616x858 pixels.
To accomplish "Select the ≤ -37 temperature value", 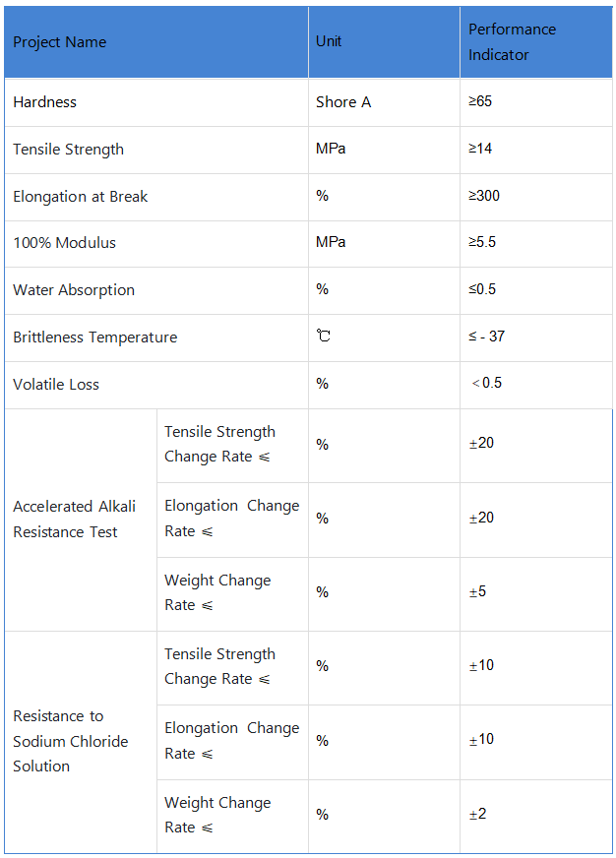I will [x=486, y=337].
